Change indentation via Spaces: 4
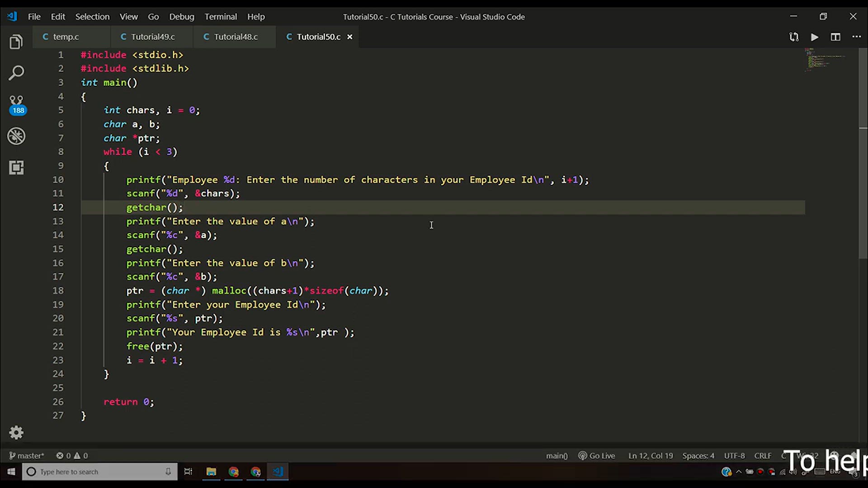 (698, 455)
